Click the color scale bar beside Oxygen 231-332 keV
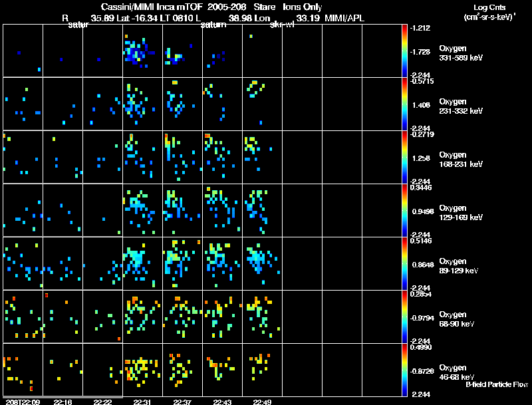Image resolution: width=532 pixels, height=405 pixels. click(404, 104)
